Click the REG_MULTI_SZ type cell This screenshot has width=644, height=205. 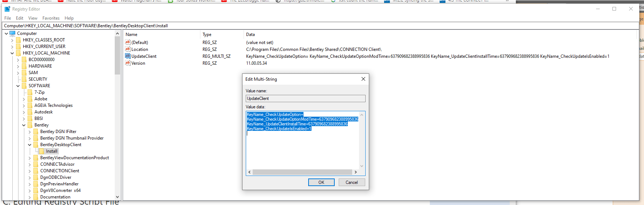point(216,56)
